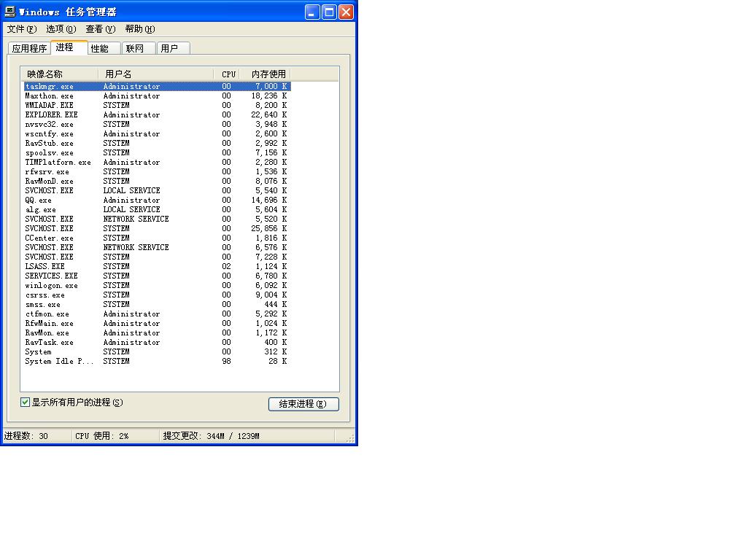
Task: Sort by 映像名称 column header
Action: (x=60, y=74)
